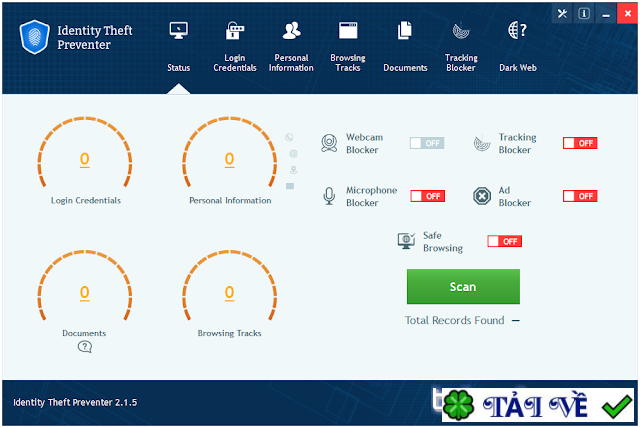Click the Safe Browsing label

(x=443, y=242)
